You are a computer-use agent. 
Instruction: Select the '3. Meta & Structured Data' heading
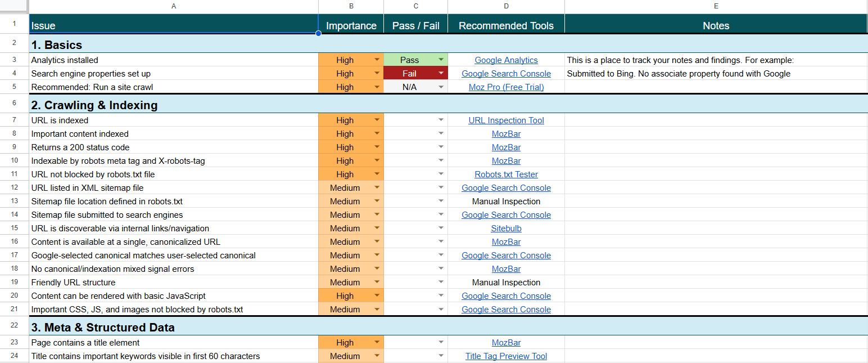[x=103, y=328]
